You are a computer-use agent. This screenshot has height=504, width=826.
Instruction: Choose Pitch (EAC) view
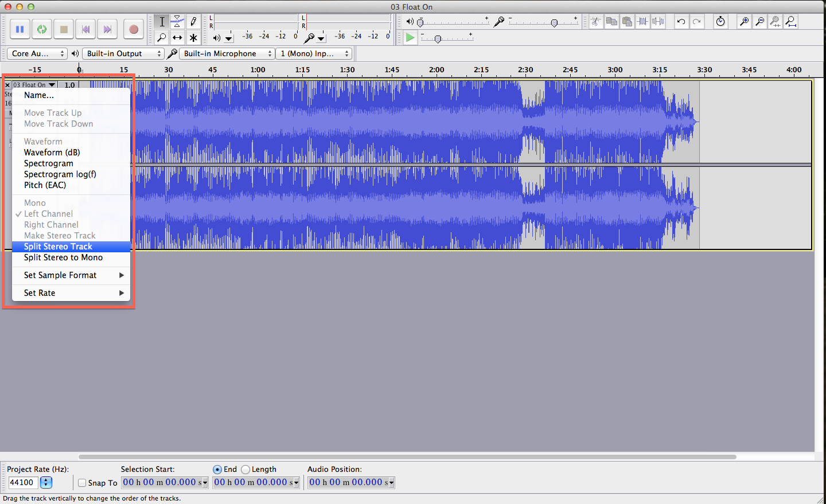[71, 185]
